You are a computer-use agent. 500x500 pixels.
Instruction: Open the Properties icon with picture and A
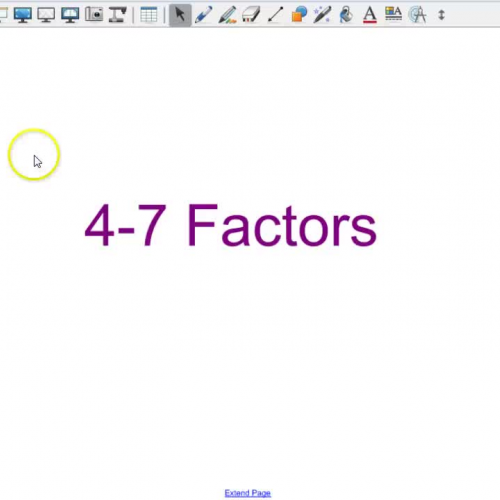393,14
